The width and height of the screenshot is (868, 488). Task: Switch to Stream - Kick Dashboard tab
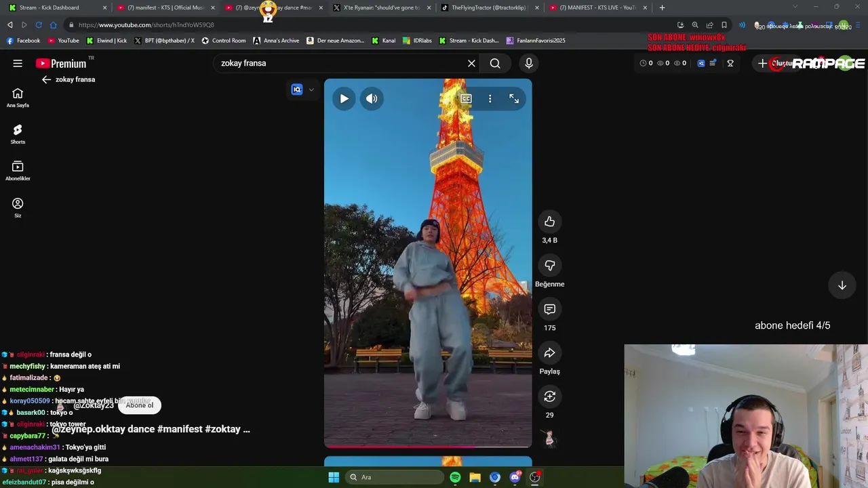(57, 7)
